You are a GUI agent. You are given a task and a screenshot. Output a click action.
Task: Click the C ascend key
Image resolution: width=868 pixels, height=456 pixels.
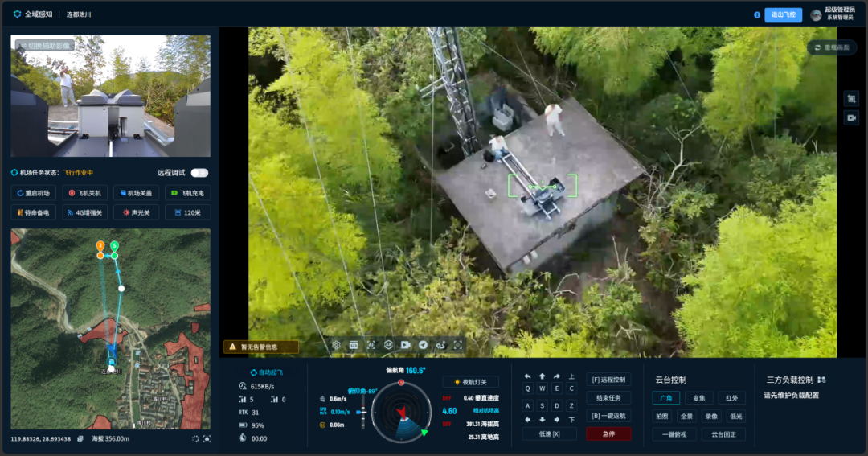[571, 389]
